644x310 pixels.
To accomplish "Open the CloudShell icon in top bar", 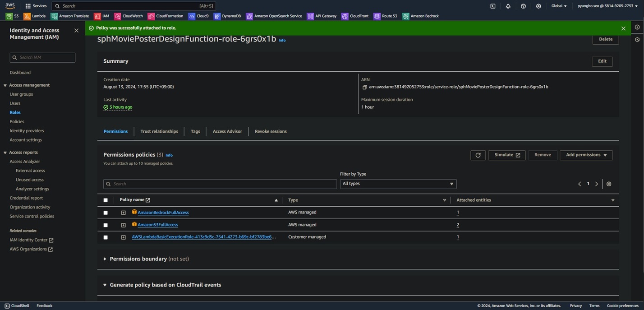I will click(493, 6).
